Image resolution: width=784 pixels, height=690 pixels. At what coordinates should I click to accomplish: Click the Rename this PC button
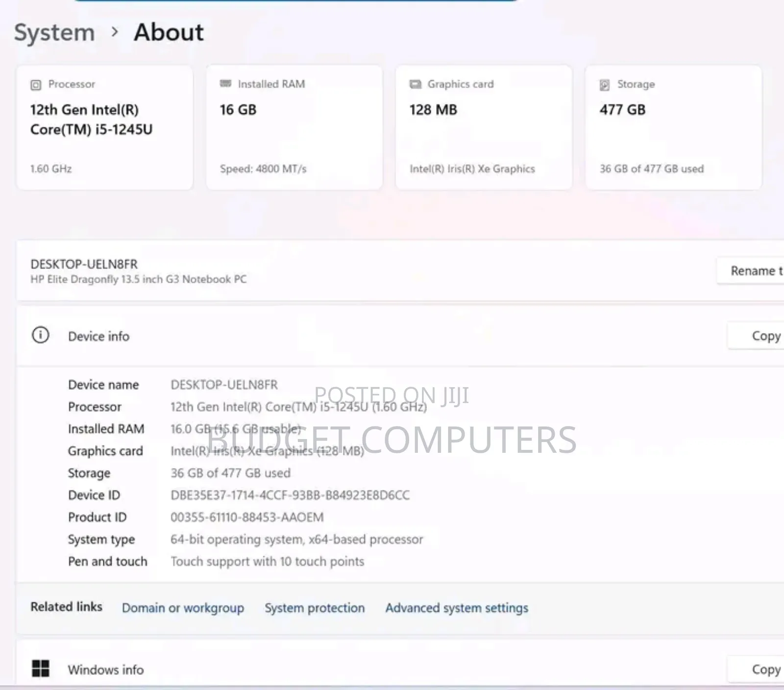[x=751, y=271]
